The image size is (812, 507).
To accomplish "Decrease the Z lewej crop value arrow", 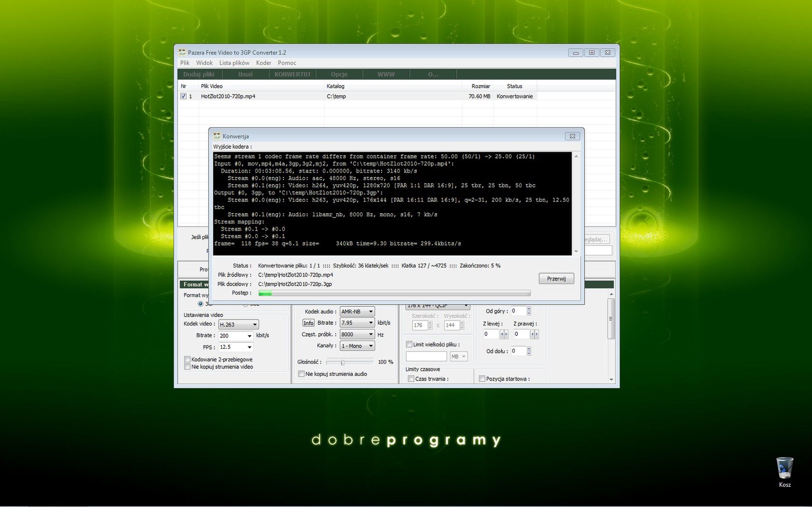I will click(502, 334).
